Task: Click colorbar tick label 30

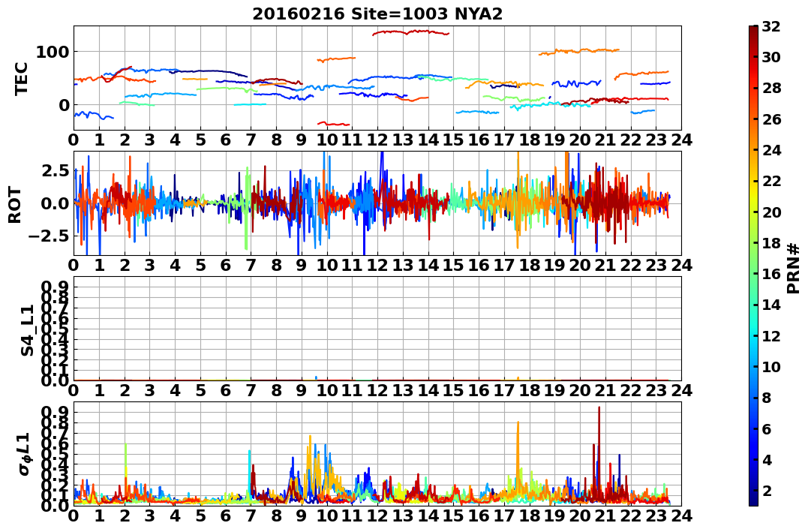Action: coord(771,57)
